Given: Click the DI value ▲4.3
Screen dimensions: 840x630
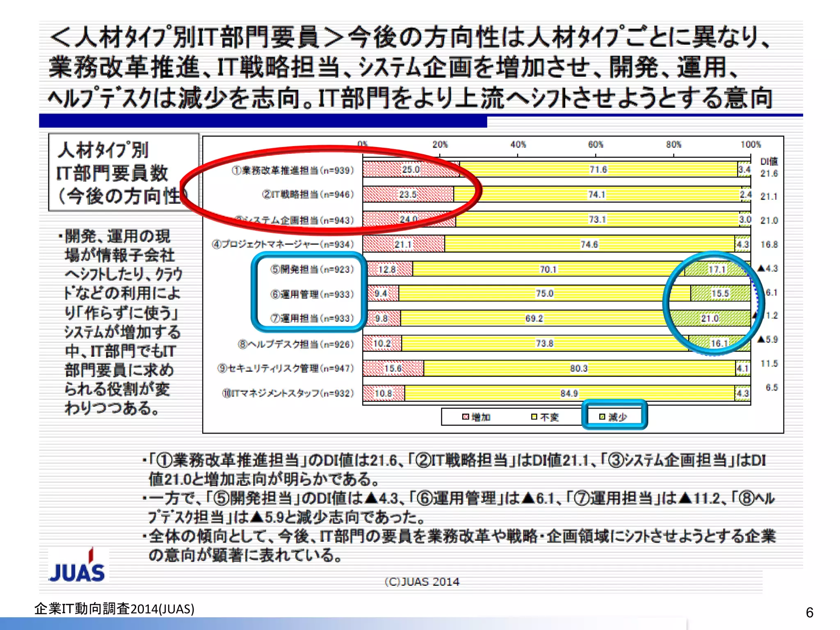Looking at the screenshot, I should pos(768,268).
